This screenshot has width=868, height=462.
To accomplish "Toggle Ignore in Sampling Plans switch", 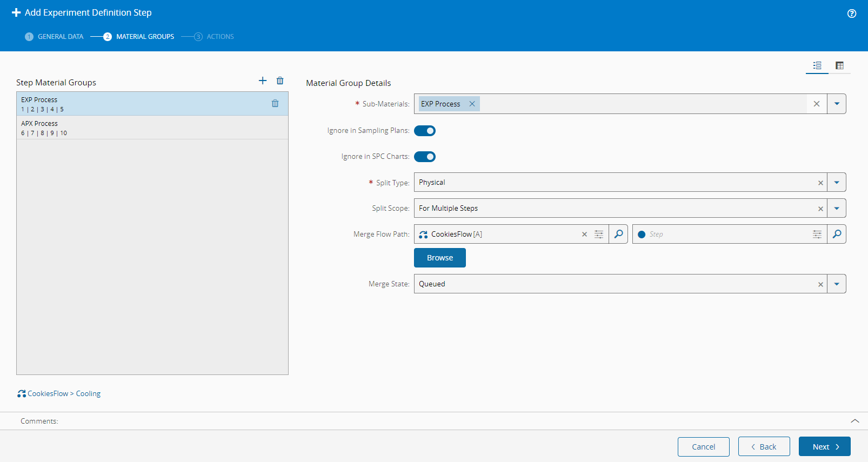I will pos(425,131).
